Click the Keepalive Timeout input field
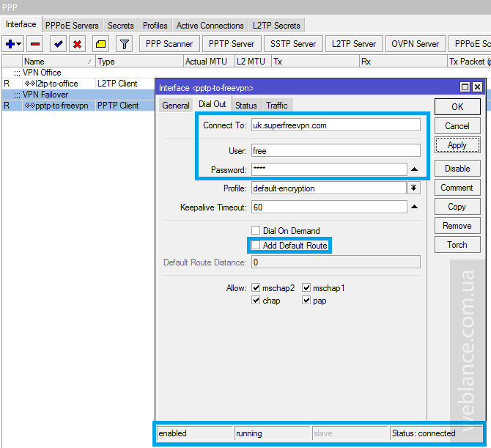This screenshot has height=448, width=491. click(329, 207)
